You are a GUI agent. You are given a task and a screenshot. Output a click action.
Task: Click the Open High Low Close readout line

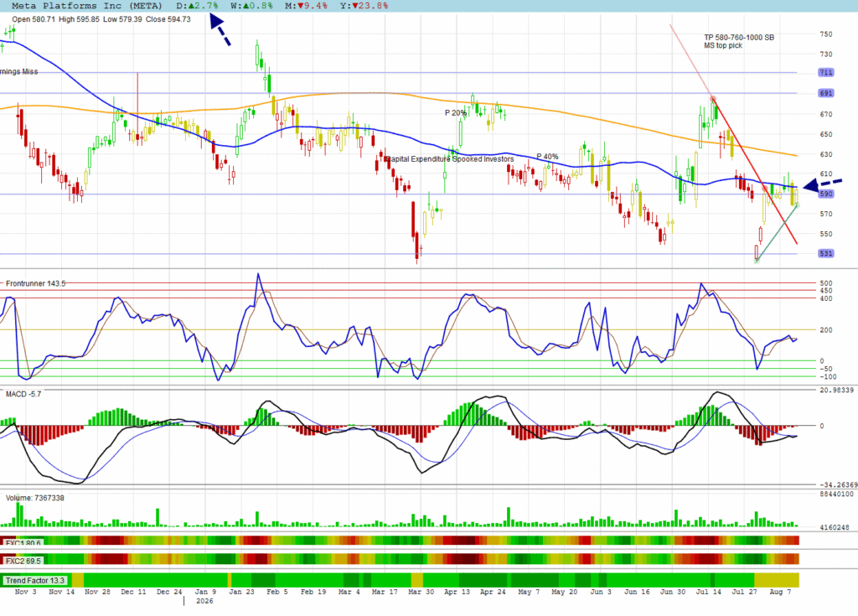click(x=101, y=19)
